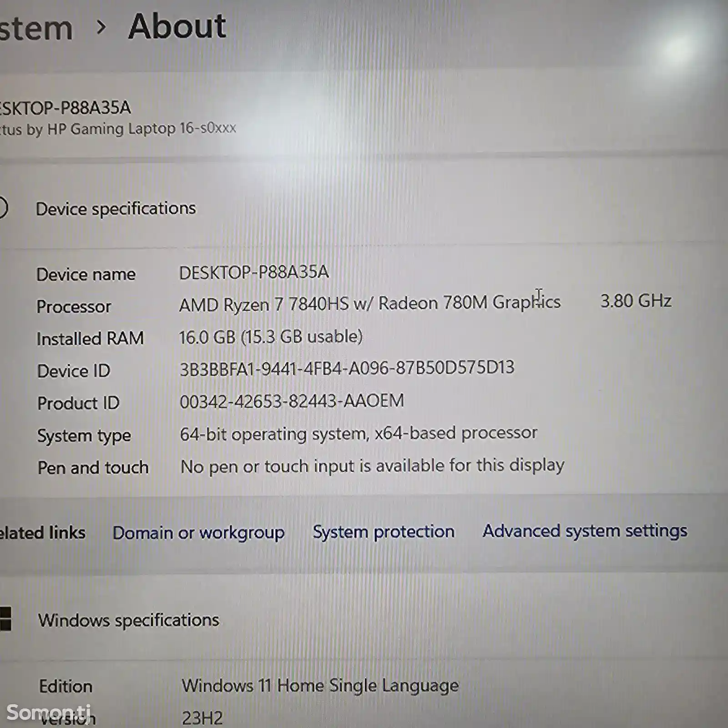Click the Device name label

[86, 274]
